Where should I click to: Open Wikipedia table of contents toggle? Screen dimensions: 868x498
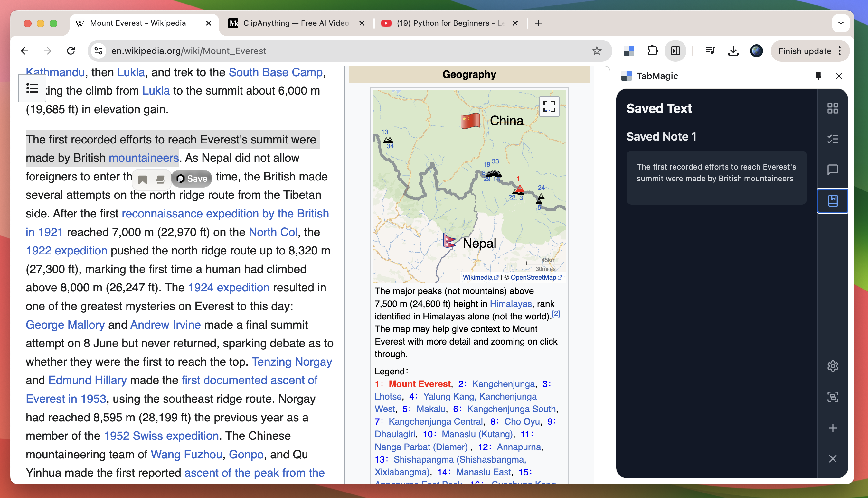32,88
